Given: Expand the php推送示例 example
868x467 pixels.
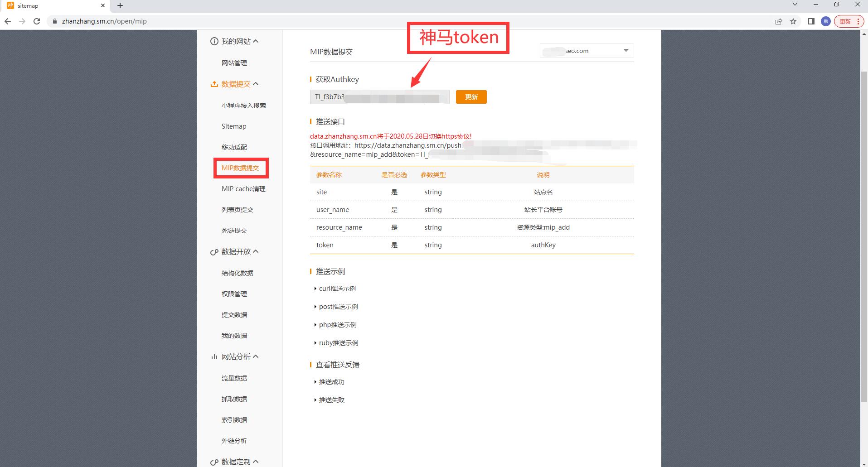Looking at the screenshot, I should point(337,325).
